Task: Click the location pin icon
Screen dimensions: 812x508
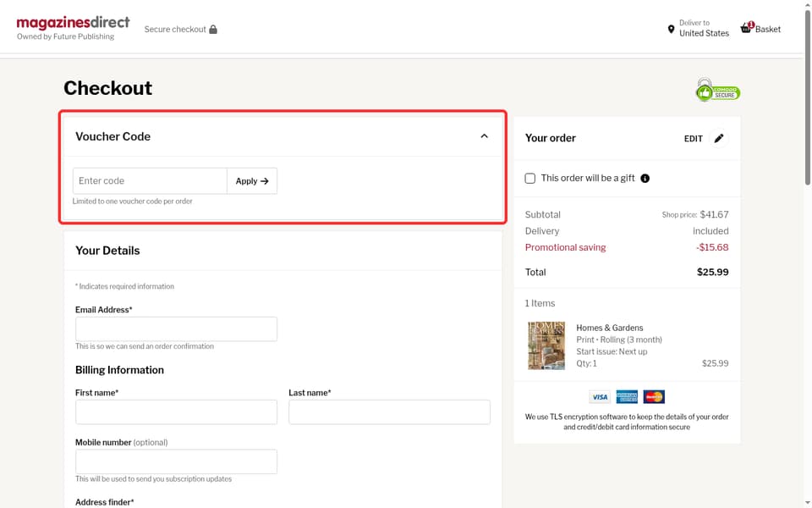Action: tap(671, 29)
